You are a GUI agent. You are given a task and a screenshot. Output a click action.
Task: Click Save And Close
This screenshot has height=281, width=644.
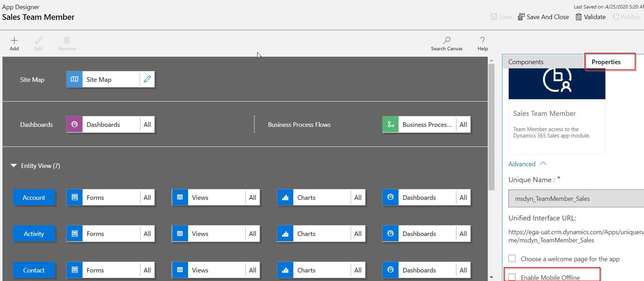543,17
